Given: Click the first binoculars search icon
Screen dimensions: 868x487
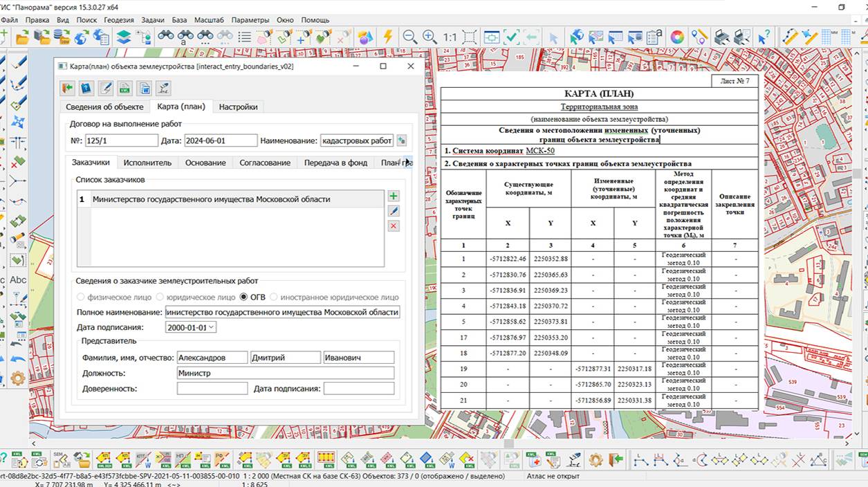Looking at the screenshot, I should coord(166,37).
